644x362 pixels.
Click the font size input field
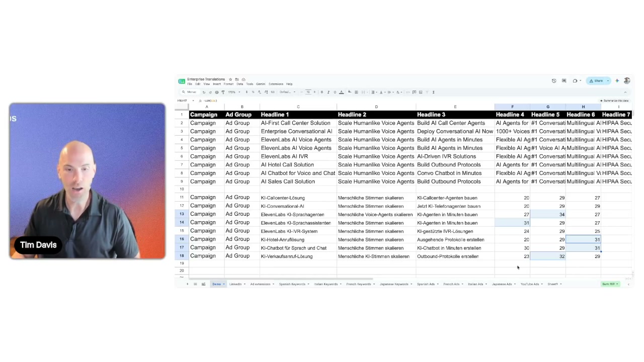308,92
